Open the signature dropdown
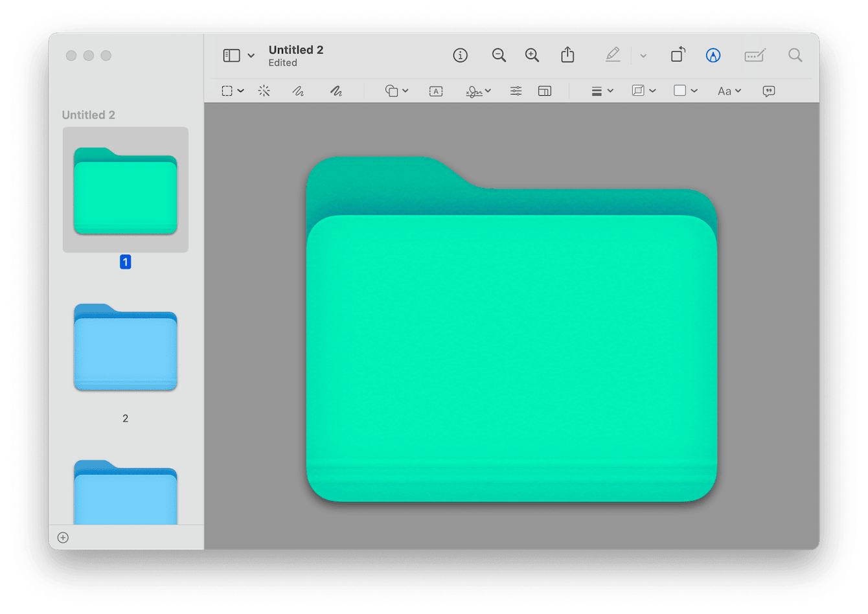 478,91
